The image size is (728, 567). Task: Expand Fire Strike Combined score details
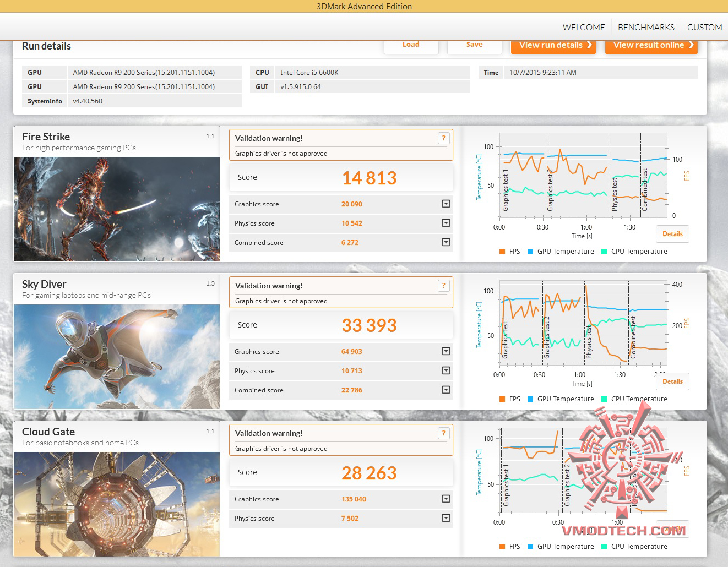(446, 242)
